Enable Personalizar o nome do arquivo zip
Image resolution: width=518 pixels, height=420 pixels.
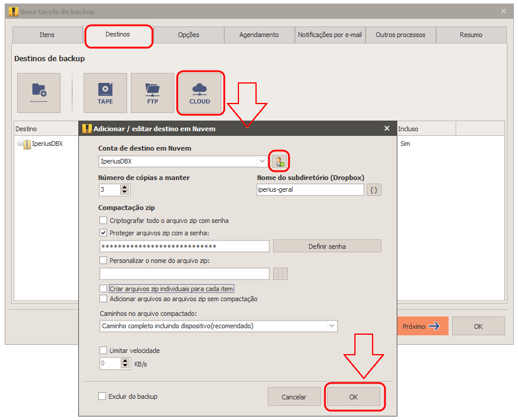tap(104, 261)
